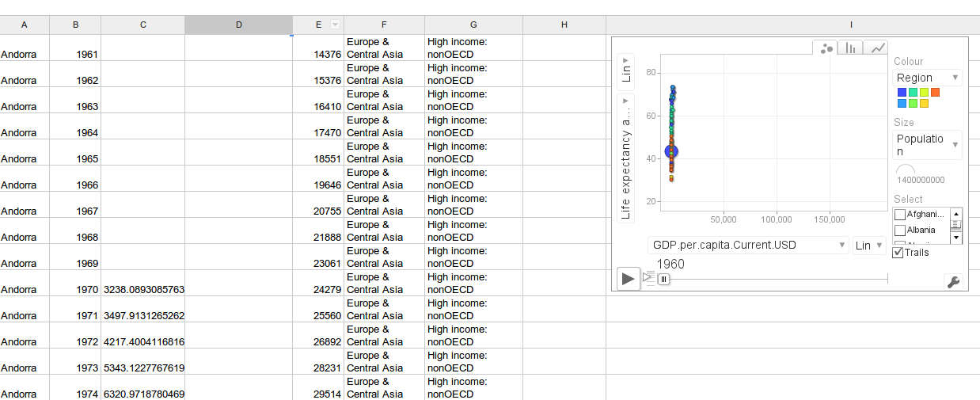Select column G header
This screenshot has height=400, width=980.
[473, 25]
